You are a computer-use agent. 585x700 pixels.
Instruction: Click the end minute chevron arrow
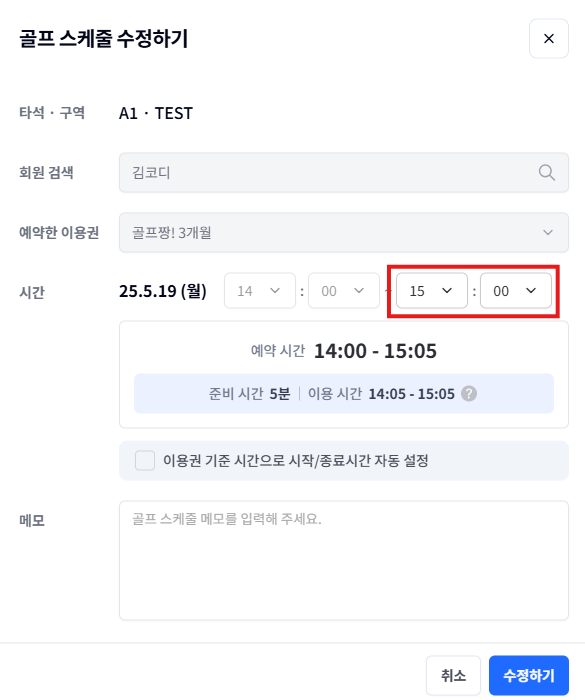pos(531,291)
